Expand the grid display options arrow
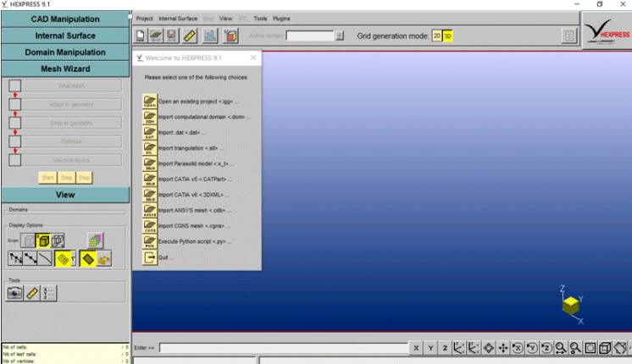Screen dimensions: 632x364 pos(74,259)
